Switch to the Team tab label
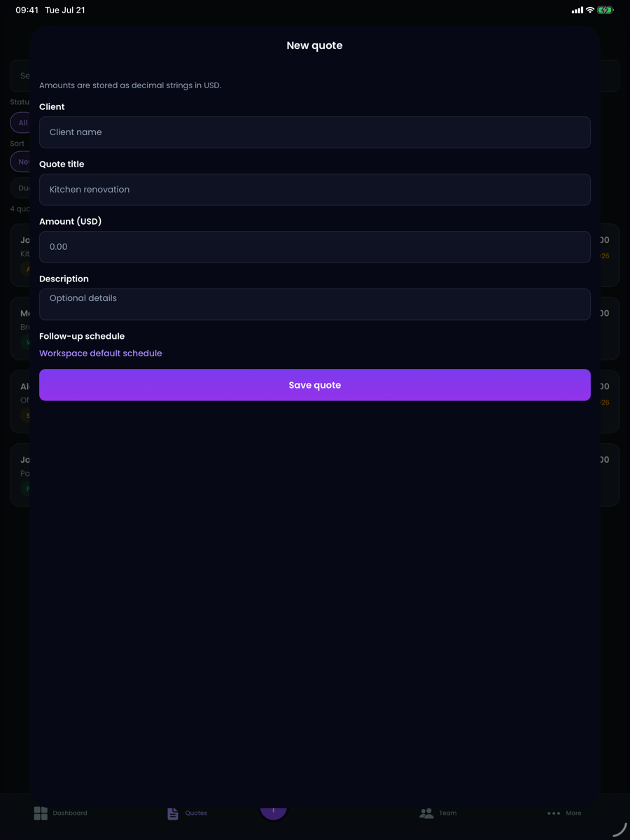The width and height of the screenshot is (630, 840). click(x=448, y=813)
